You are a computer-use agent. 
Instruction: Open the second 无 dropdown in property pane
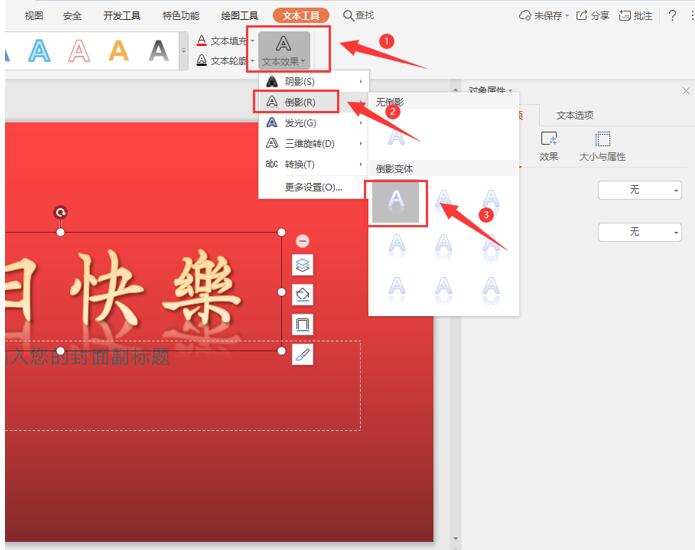point(640,232)
